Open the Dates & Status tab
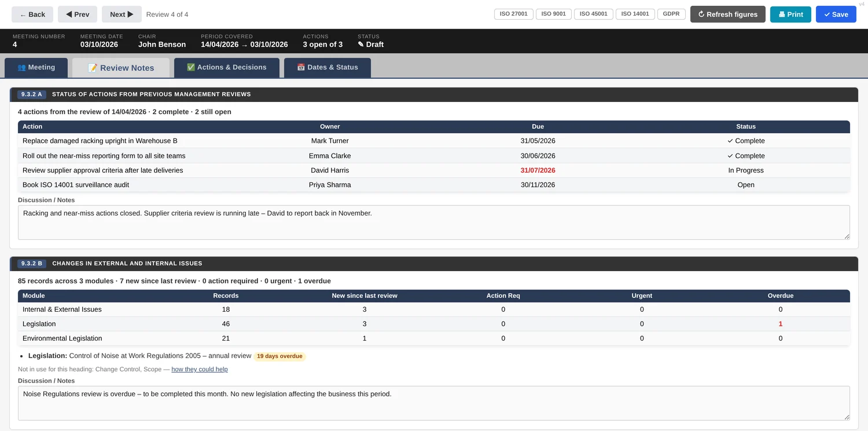 point(328,67)
